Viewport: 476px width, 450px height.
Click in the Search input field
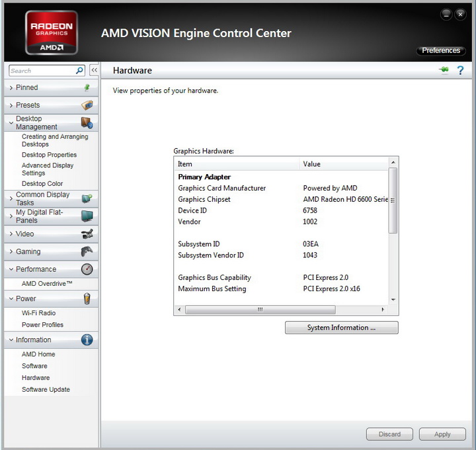tap(42, 71)
